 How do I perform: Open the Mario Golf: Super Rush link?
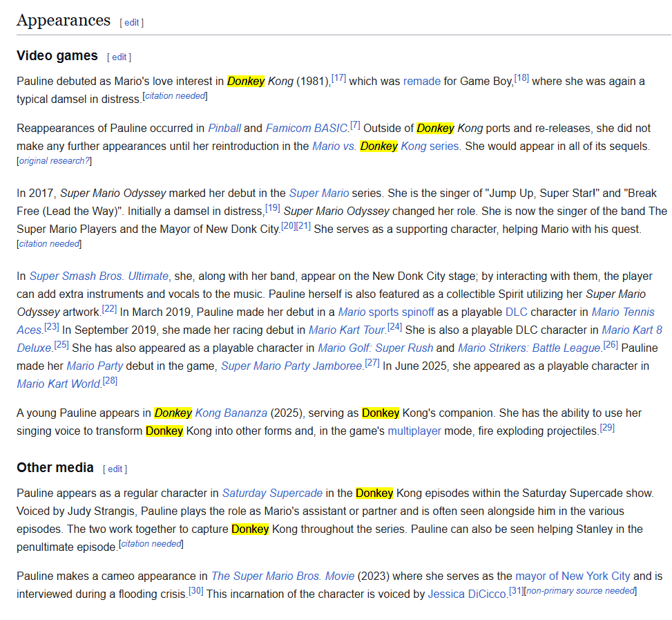tap(376, 348)
